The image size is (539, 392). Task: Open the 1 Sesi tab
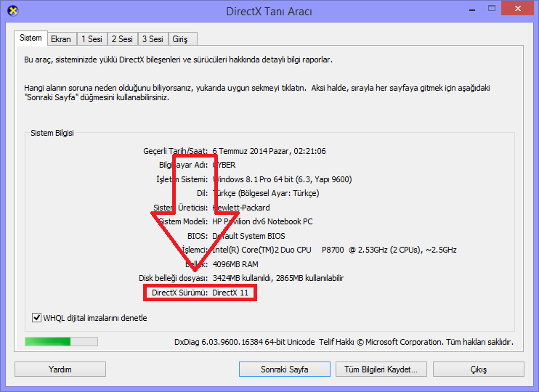pos(92,39)
